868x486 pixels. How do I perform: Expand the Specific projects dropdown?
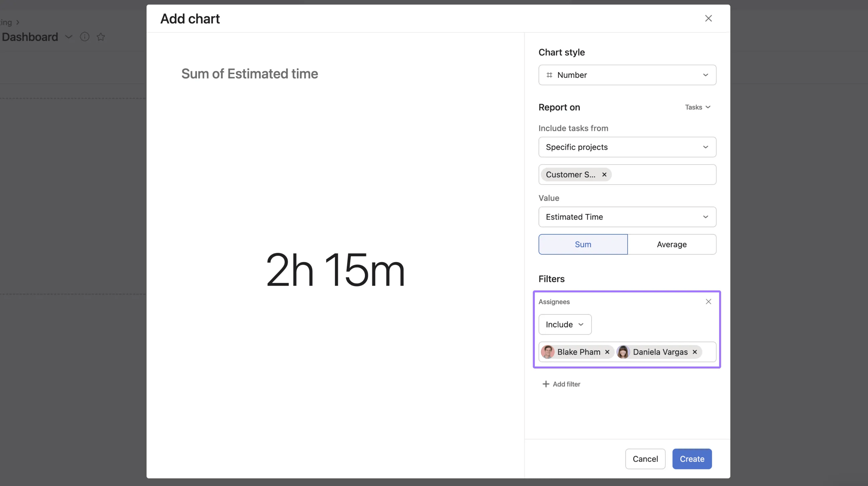[627, 147]
